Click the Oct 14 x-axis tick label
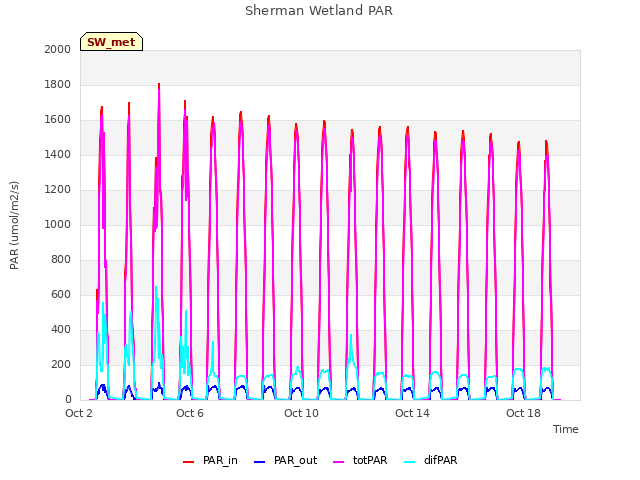Image resolution: width=640 pixels, height=480 pixels. click(412, 413)
